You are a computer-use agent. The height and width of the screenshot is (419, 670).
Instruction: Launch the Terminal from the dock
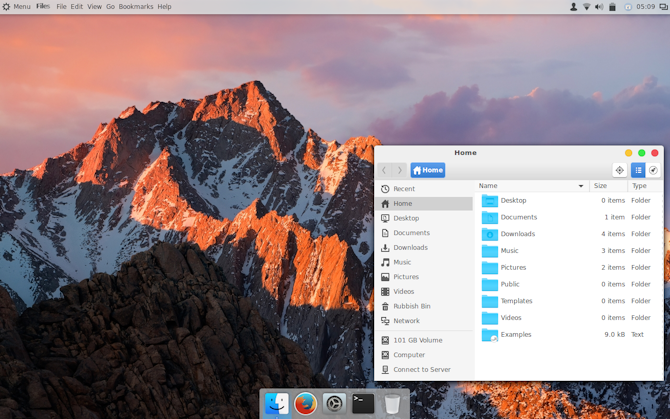click(x=363, y=403)
